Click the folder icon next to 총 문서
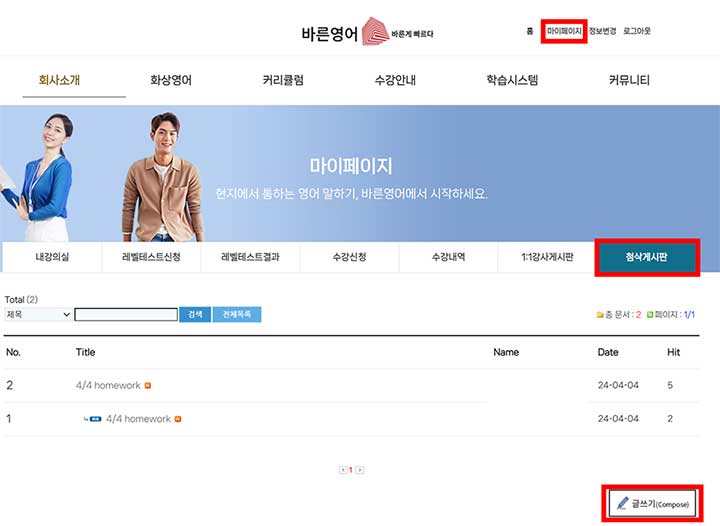720x526 pixels. click(x=600, y=315)
